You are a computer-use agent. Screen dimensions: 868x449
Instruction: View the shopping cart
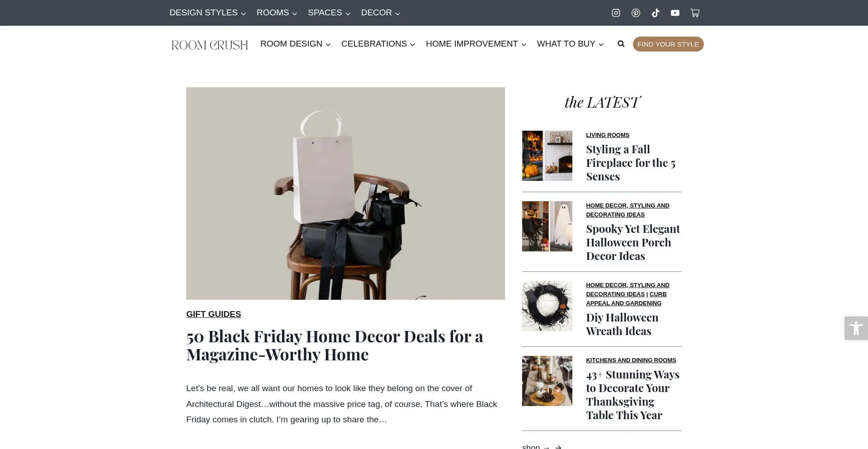(x=695, y=13)
